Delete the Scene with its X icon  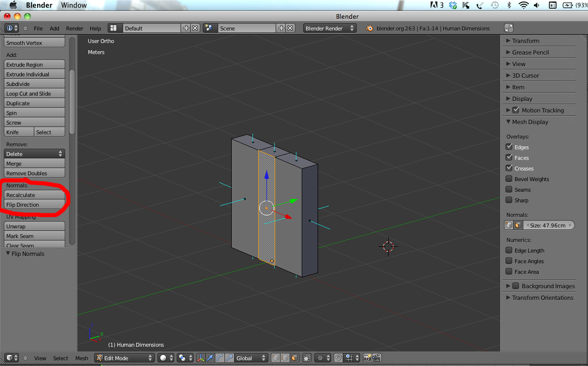[290, 28]
